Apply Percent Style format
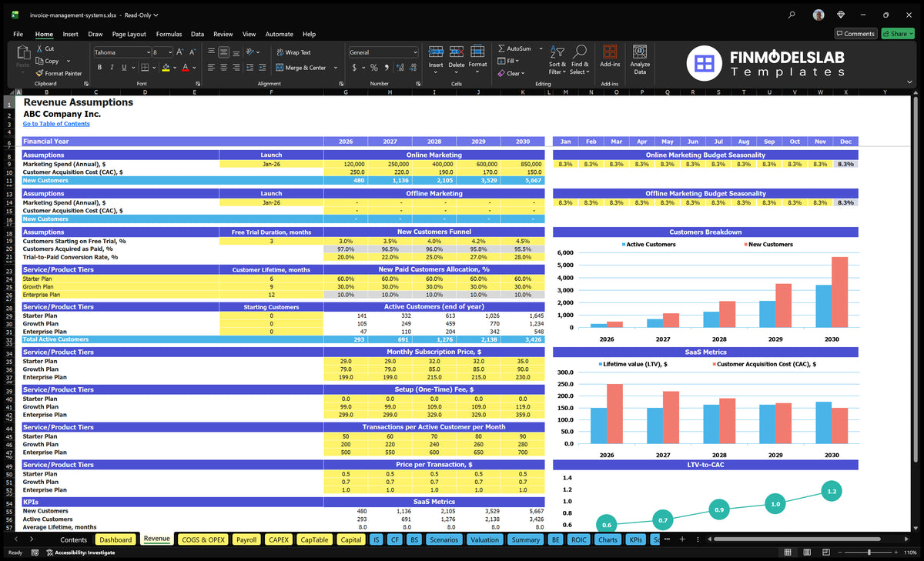The width and height of the screenshot is (924, 561). coord(374,68)
